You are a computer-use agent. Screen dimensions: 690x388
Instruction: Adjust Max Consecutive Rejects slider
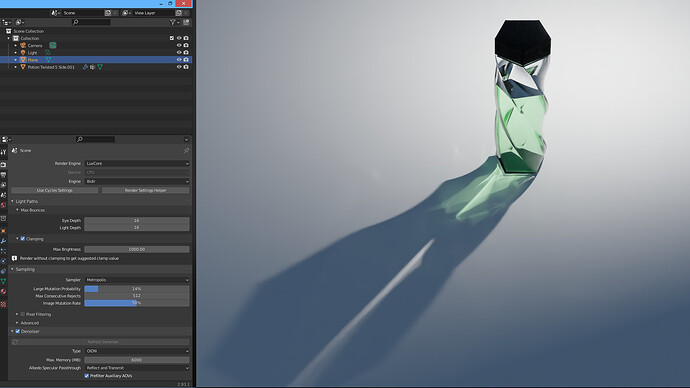(137, 296)
